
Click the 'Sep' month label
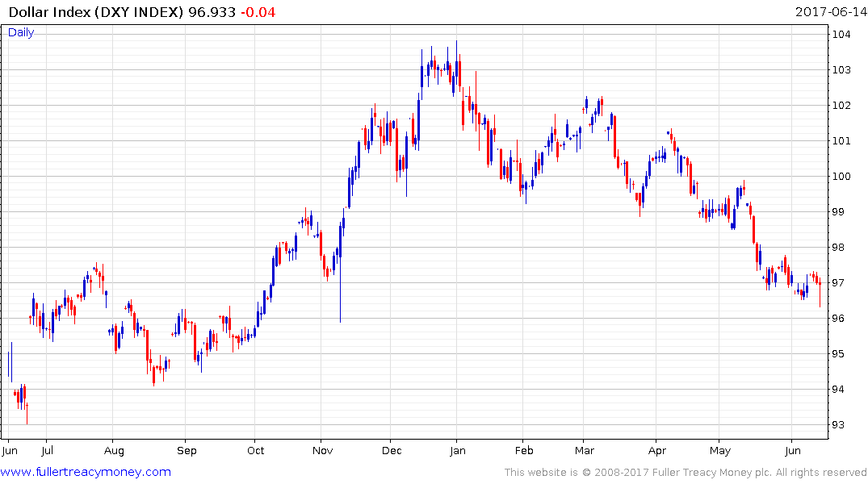click(187, 451)
